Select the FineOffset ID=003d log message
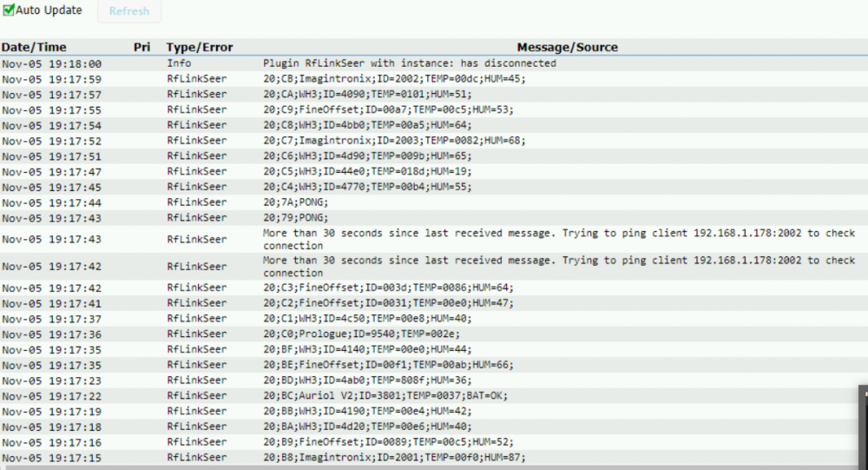 click(x=388, y=288)
